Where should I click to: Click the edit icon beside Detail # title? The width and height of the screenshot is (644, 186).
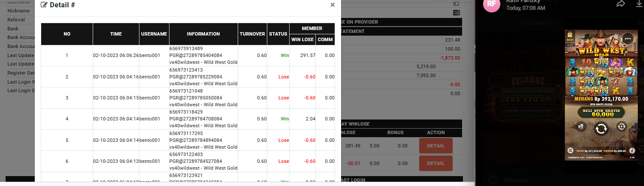(x=44, y=5)
